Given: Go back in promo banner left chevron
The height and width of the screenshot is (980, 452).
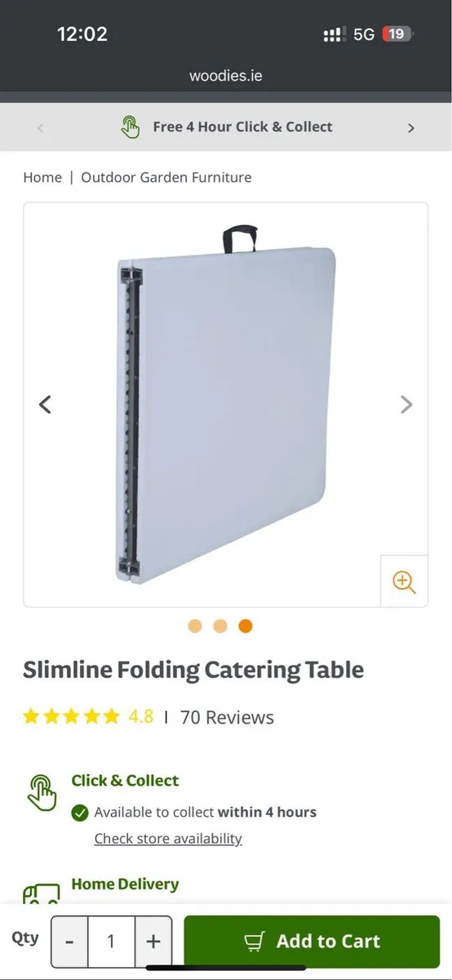Looking at the screenshot, I should 41,127.
